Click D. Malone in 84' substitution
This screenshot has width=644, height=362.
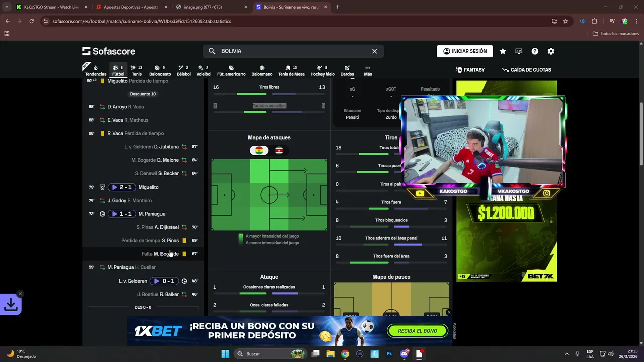[168, 160]
